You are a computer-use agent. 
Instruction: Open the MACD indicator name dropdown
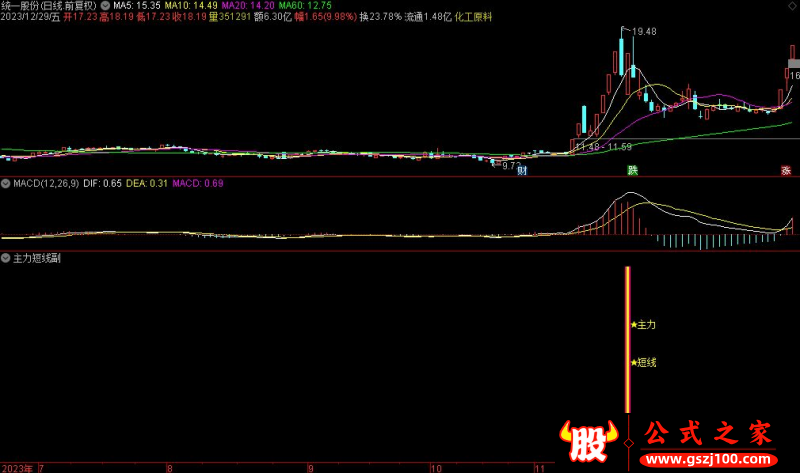[x=39, y=183]
